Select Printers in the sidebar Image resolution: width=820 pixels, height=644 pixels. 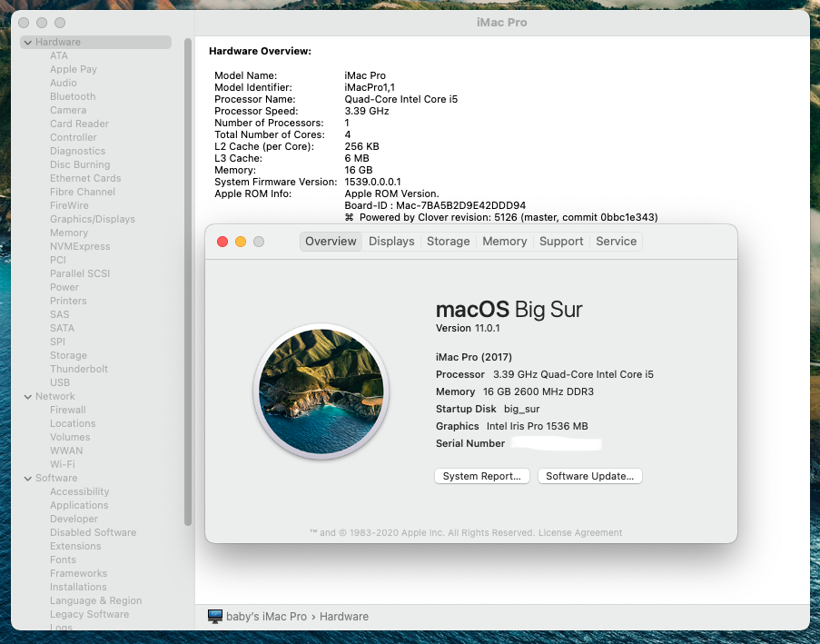[x=68, y=301]
